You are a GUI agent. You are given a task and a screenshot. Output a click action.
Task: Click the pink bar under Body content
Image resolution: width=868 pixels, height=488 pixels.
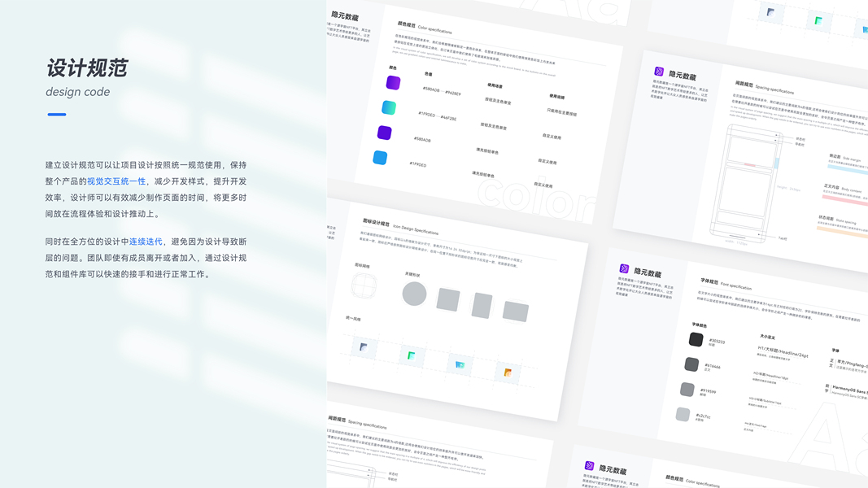pos(844,201)
